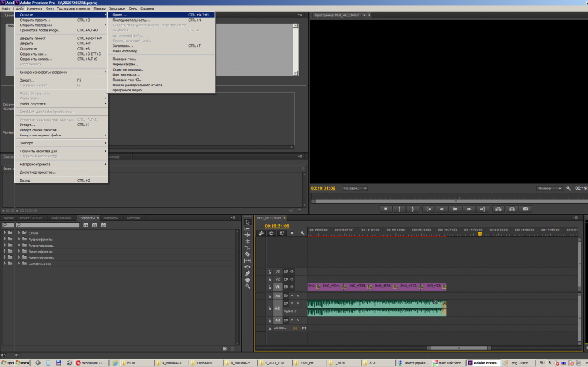This screenshot has width=588, height=367.
Task: Select the Pen tool
Action: point(248,273)
